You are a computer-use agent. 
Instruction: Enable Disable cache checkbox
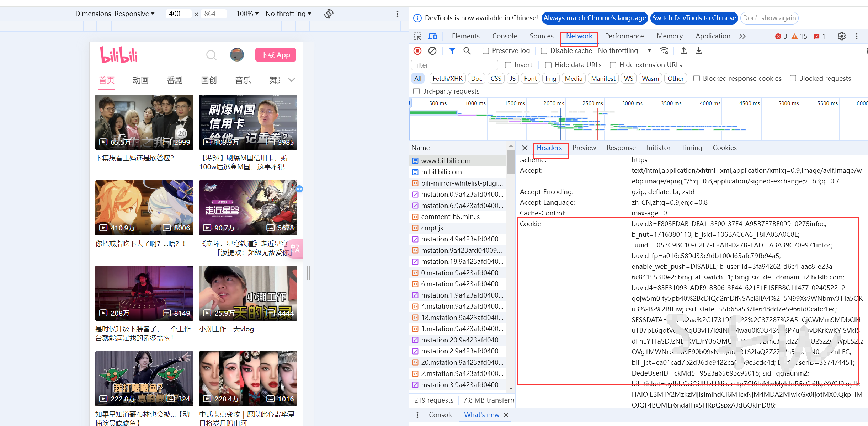(544, 51)
